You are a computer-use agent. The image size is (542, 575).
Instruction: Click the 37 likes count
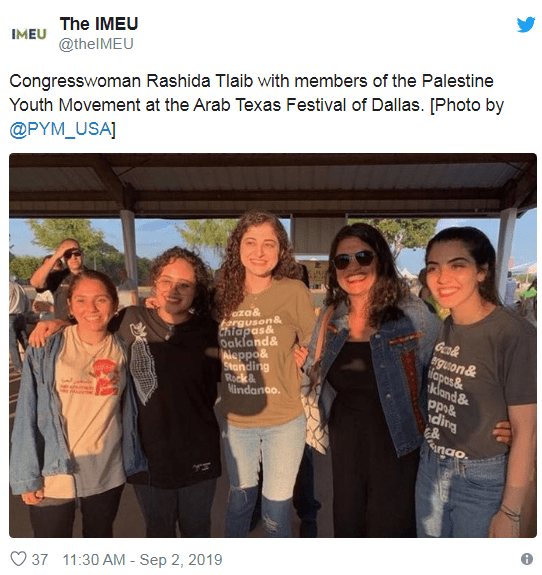tap(40, 560)
